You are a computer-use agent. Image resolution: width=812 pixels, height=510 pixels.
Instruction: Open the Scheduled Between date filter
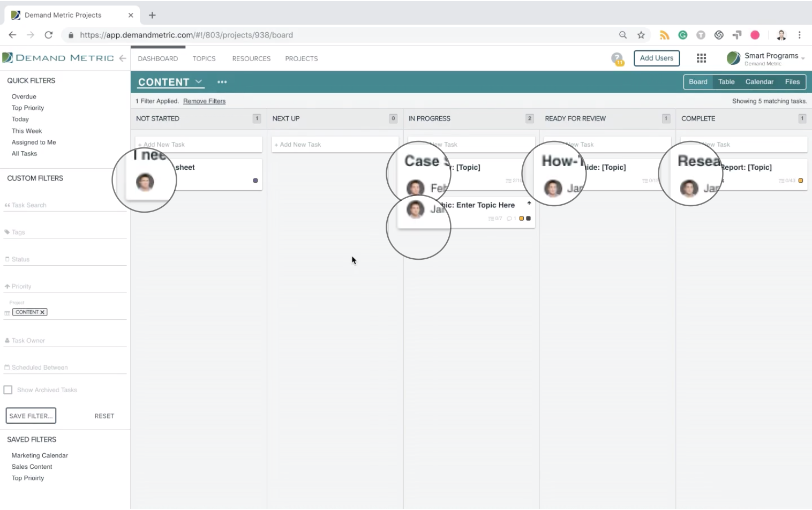tap(65, 367)
